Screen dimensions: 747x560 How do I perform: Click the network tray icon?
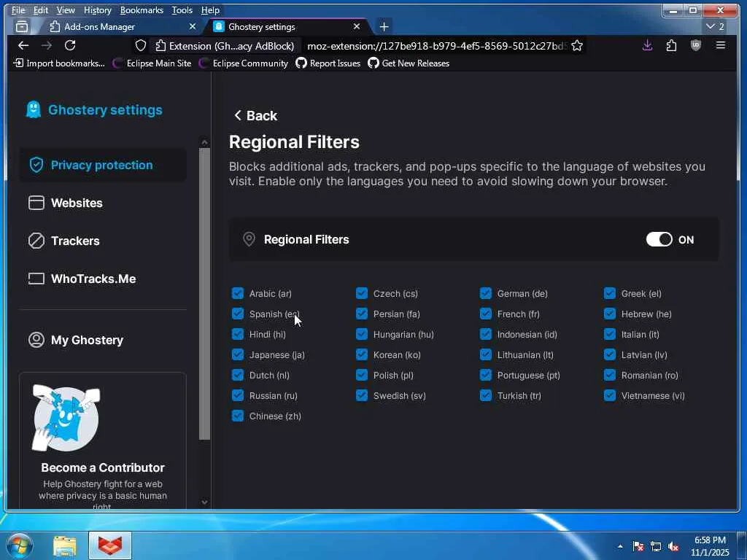coord(656,546)
